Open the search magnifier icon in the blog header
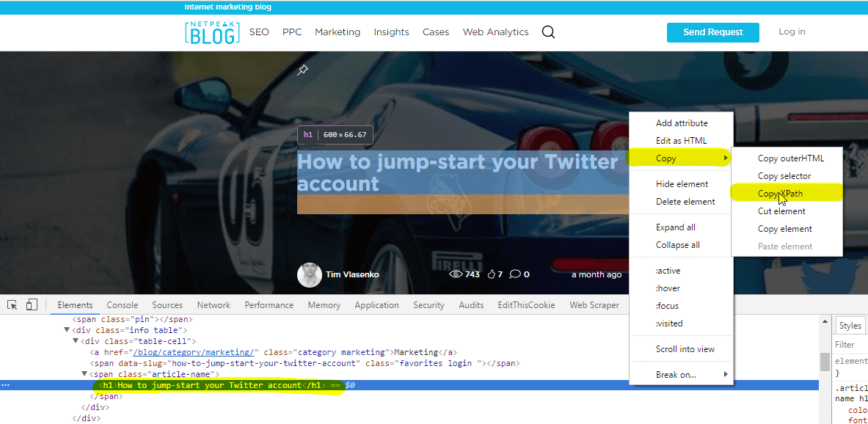868x424 pixels. [548, 32]
